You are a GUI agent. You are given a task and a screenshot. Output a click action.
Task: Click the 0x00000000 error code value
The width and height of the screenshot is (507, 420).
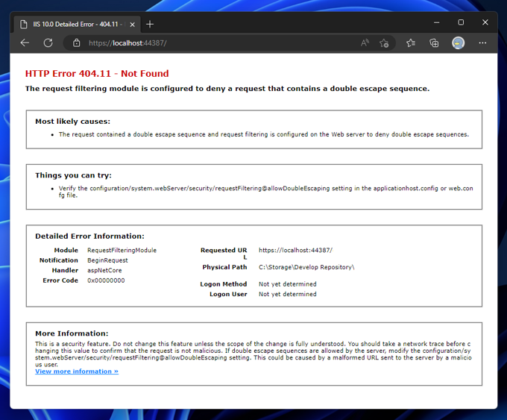tap(106, 280)
